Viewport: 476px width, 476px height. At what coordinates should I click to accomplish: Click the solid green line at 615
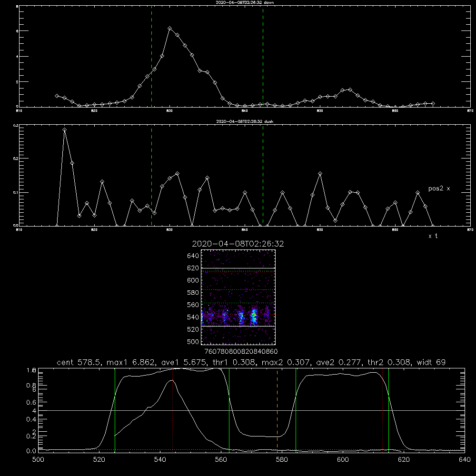[388, 410]
